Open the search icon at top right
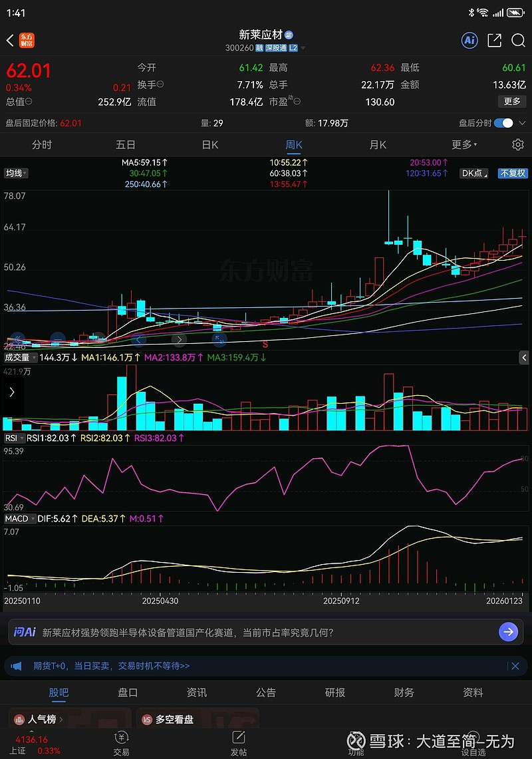This screenshot has height=759, width=532. pyautogui.click(x=519, y=40)
